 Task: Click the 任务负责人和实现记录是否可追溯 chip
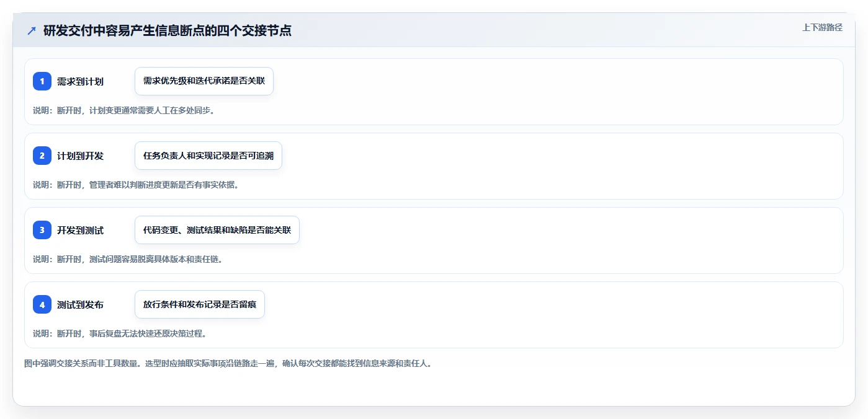click(208, 156)
